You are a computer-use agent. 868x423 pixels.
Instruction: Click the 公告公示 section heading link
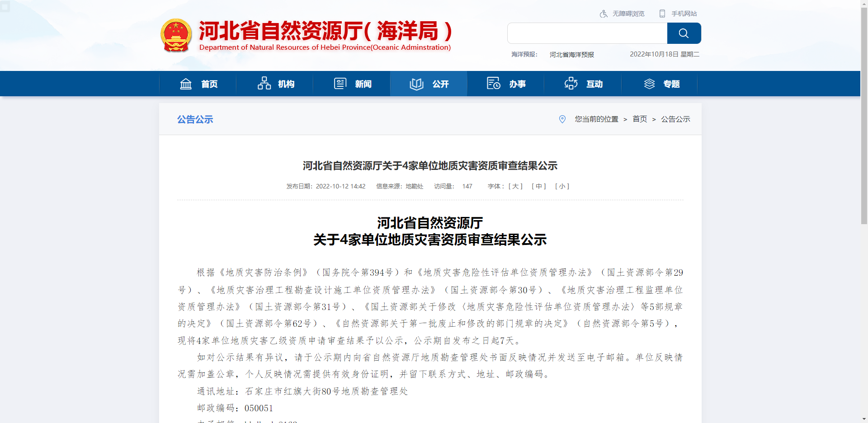pyautogui.click(x=195, y=119)
